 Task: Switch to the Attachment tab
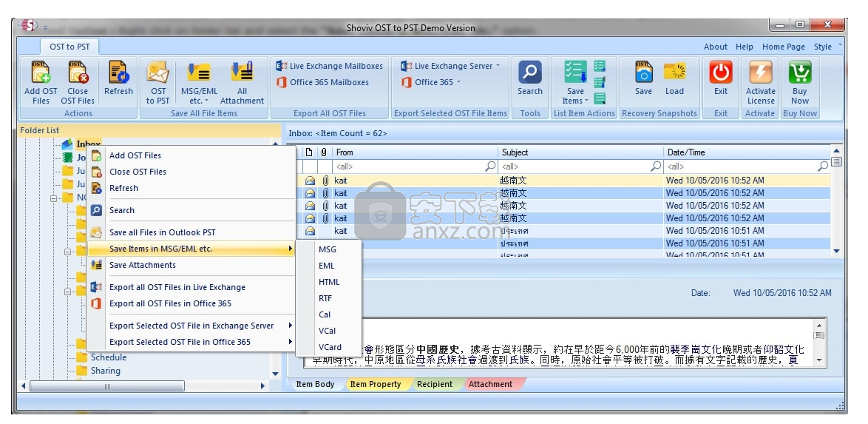(490, 384)
